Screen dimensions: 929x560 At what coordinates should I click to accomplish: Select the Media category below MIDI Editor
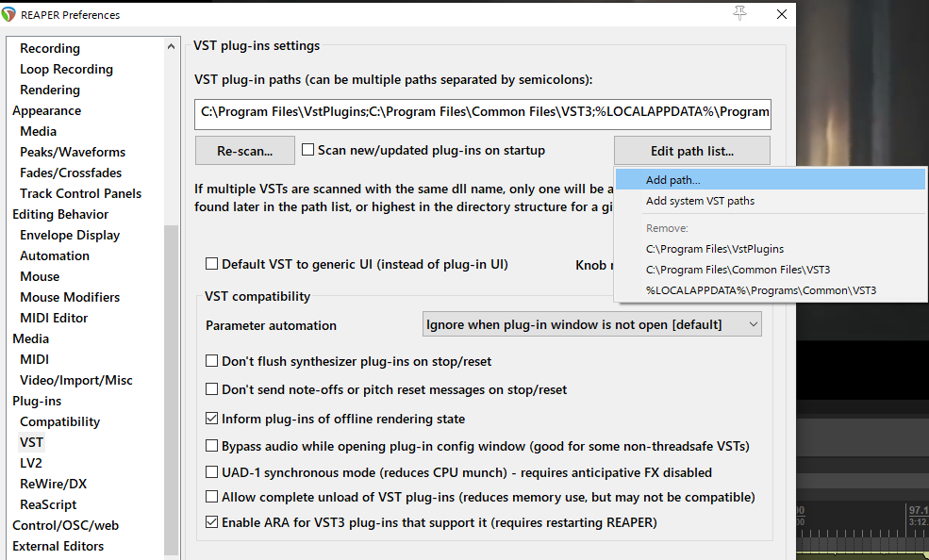tap(31, 338)
